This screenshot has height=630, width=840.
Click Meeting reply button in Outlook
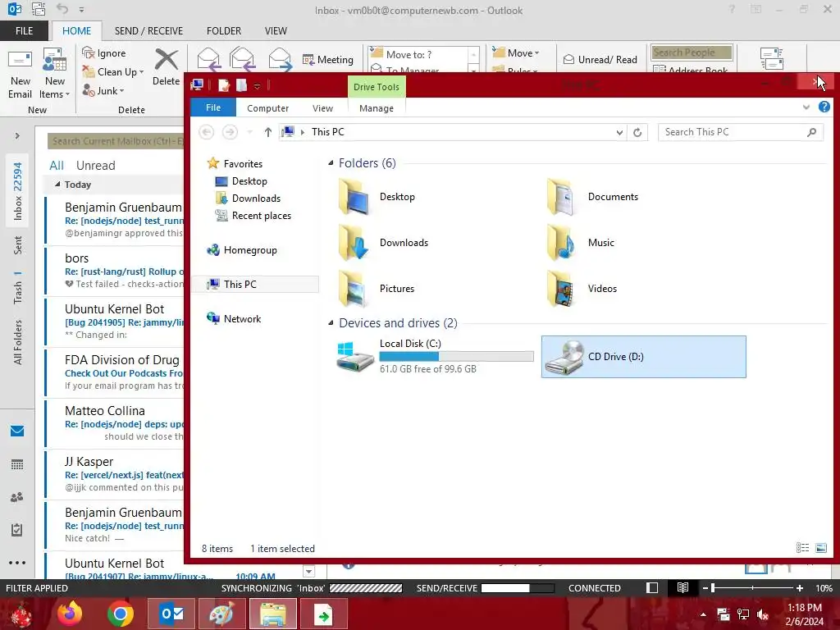pyautogui.click(x=328, y=59)
